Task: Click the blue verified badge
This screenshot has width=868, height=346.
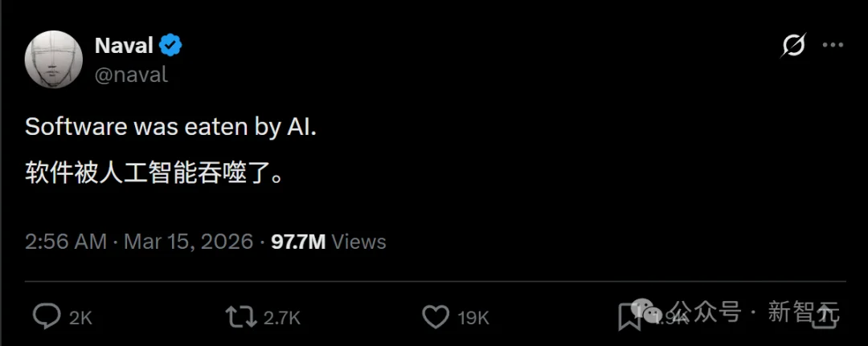Action: (171, 46)
